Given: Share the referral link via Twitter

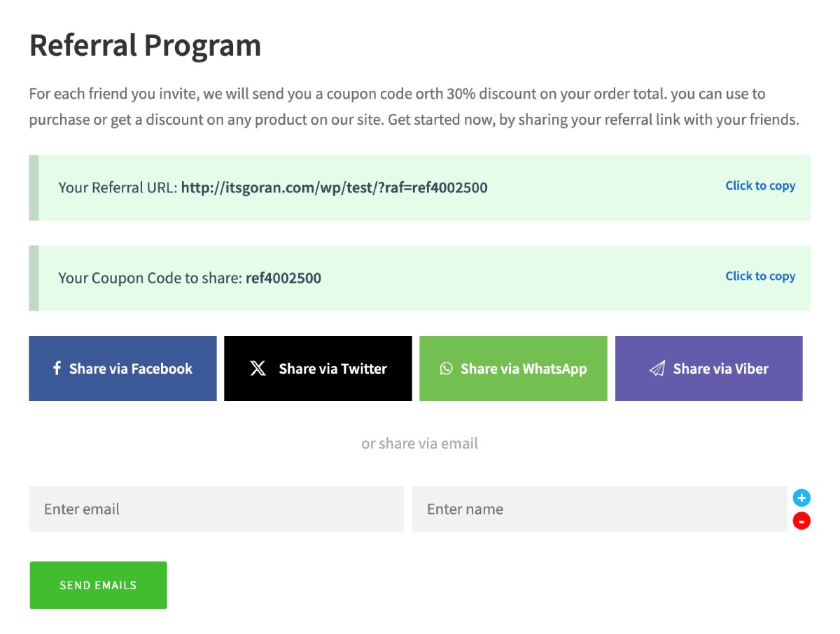Looking at the screenshot, I should pos(317,368).
